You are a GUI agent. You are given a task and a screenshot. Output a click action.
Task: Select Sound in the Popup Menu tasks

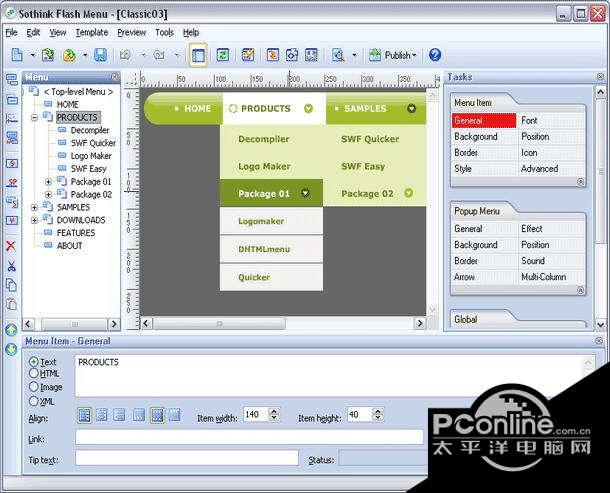point(533,261)
